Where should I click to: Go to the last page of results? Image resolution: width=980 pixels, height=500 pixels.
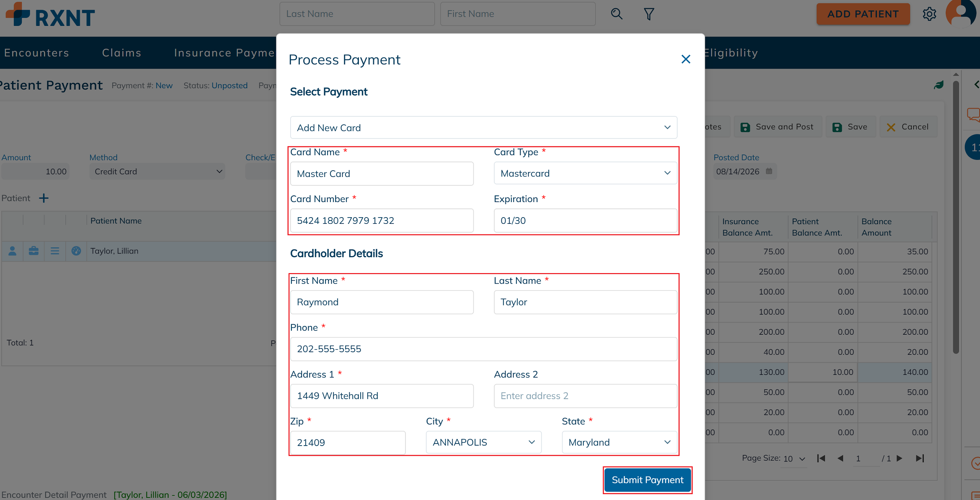(919, 459)
